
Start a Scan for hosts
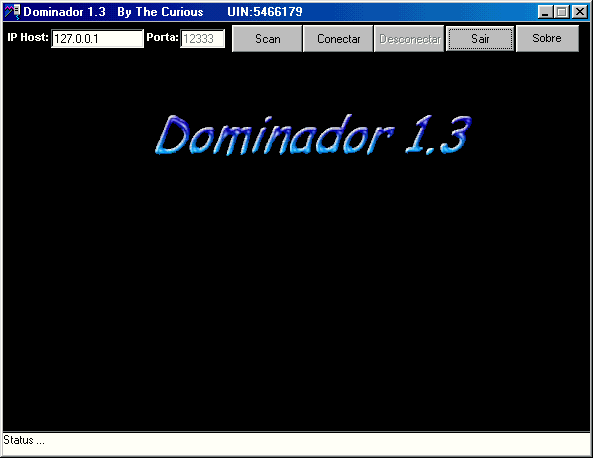(x=267, y=39)
